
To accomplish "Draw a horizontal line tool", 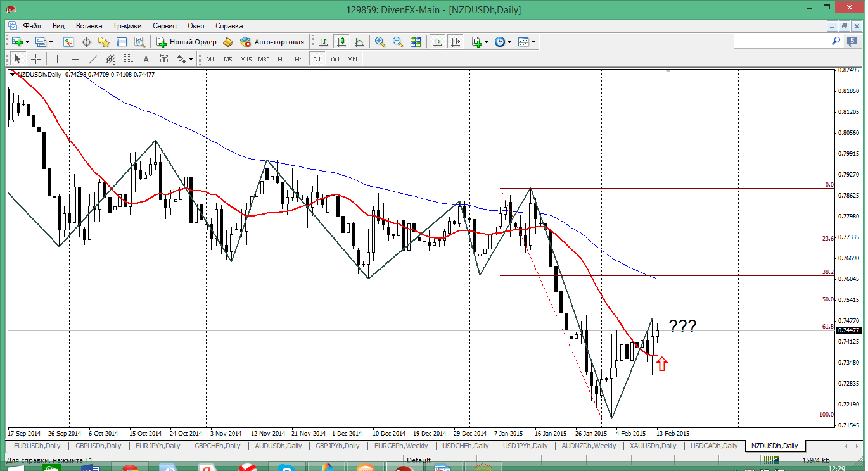I will click(x=75, y=59).
